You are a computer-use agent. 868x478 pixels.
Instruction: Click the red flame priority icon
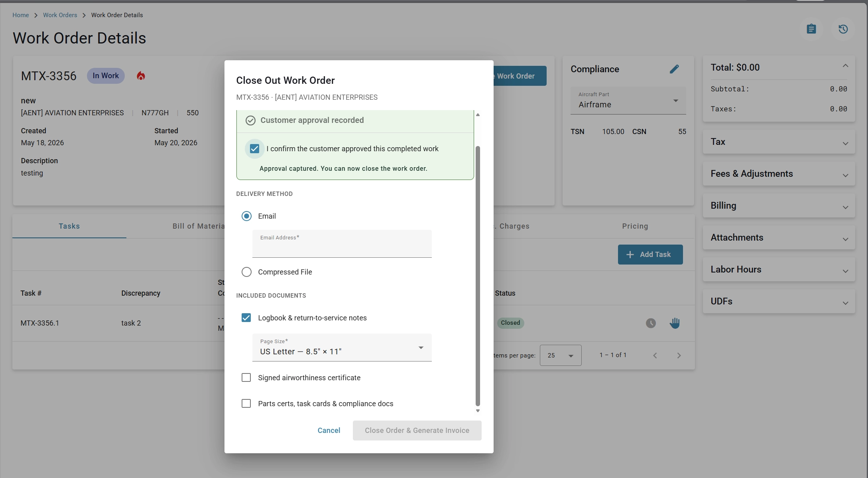[x=141, y=76]
